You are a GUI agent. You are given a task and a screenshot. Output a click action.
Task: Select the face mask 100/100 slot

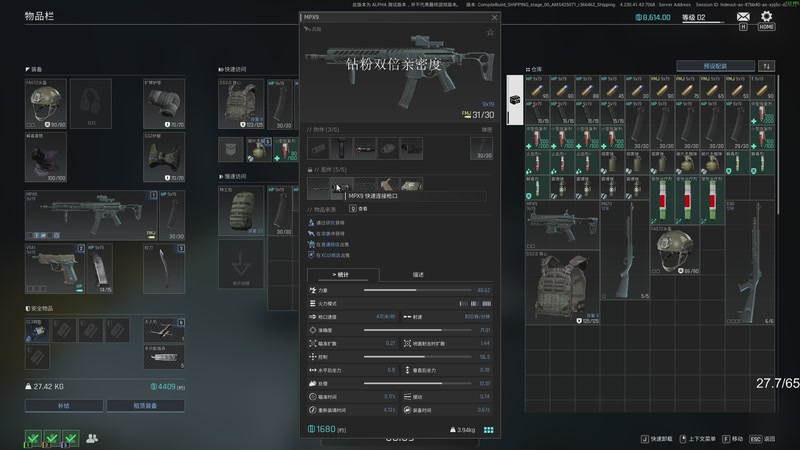tap(46, 157)
